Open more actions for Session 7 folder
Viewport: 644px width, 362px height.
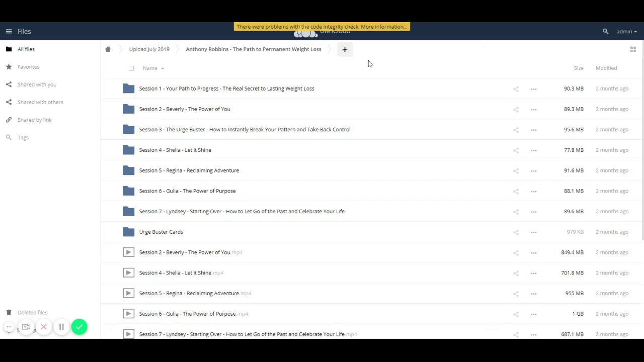pos(533,212)
